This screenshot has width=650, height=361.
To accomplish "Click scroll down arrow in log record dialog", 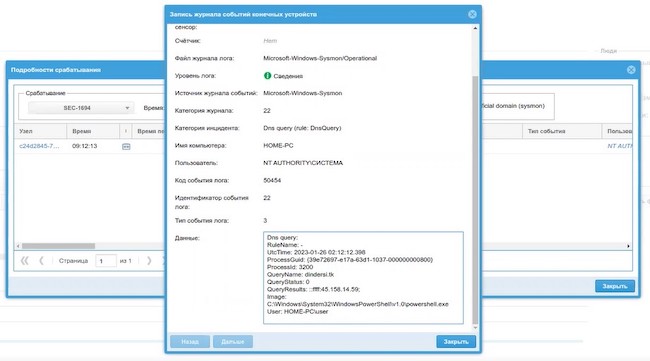I will [475, 327].
